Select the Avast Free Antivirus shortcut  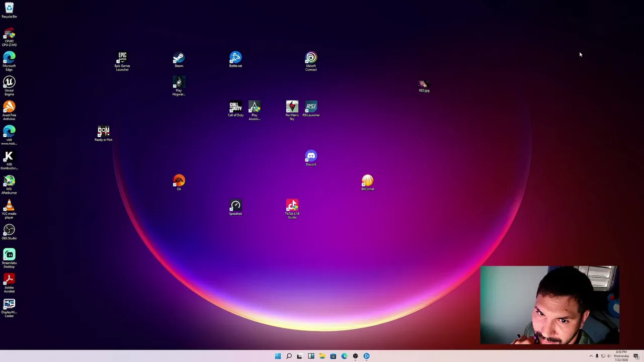click(9, 111)
